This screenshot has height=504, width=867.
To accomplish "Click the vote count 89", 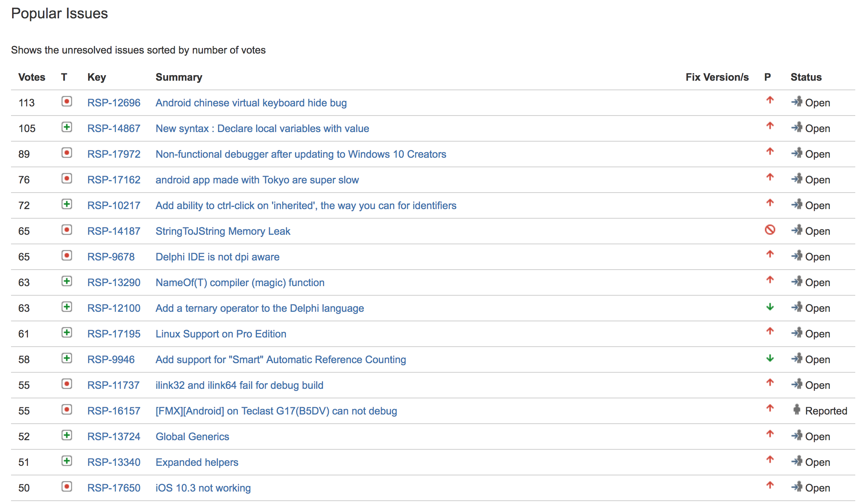I will 24,154.
